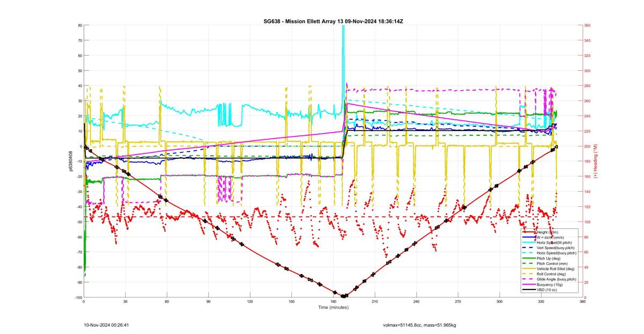Image resolution: width=644 pixels, height=334 pixels.
Task: Click the solid green Pitch Up line sample in legend
Action: click(x=529, y=258)
